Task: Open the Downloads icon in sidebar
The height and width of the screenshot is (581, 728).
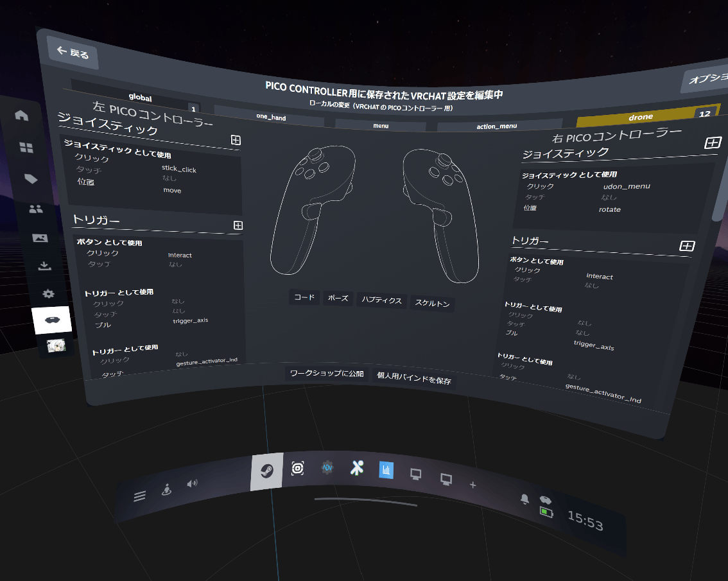Action: (44, 266)
